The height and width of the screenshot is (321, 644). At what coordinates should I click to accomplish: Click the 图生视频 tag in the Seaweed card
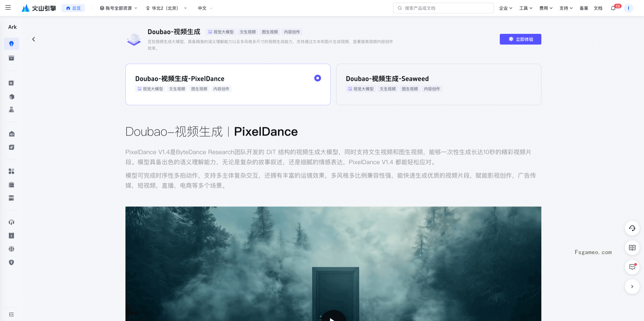[410, 89]
